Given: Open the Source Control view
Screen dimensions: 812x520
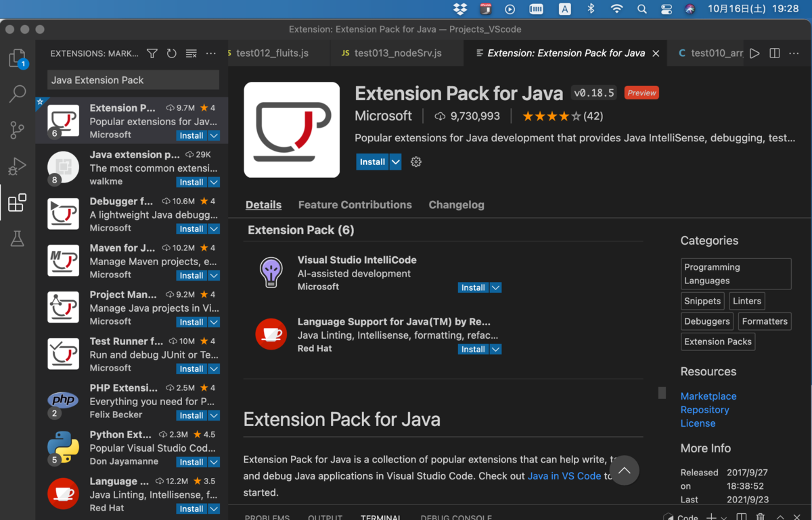Looking at the screenshot, I should pos(17,131).
